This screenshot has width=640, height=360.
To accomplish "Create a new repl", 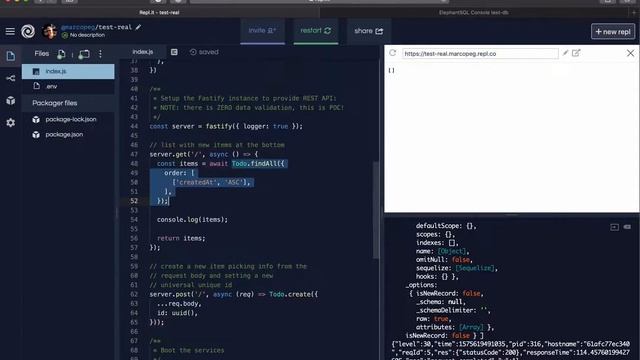I will (x=613, y=31).
